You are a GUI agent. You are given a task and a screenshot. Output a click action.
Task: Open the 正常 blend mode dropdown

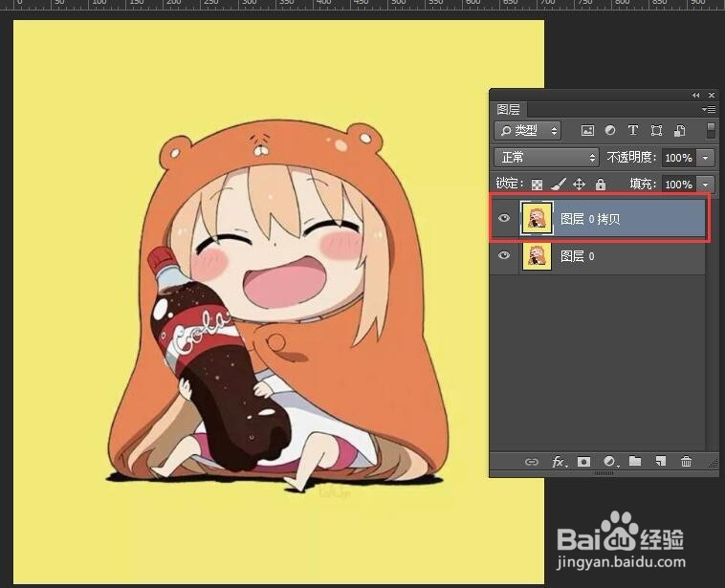click(546, 158)
